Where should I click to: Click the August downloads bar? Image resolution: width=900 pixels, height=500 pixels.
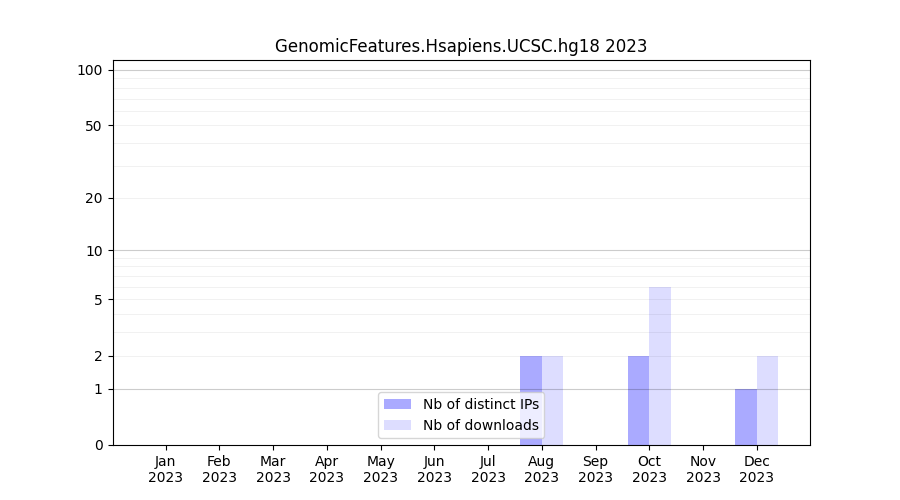pyautogui.click(x=553, y=375)
